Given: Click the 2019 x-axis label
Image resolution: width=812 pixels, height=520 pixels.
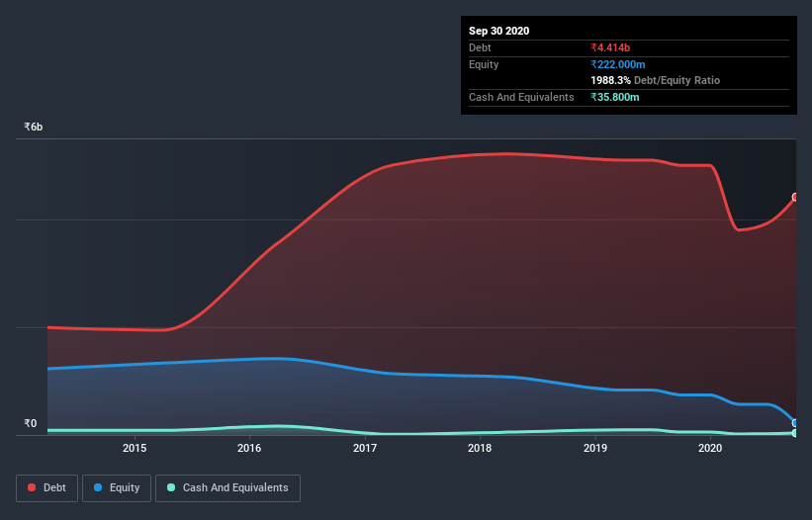Looking at the screenshot, I should pyautogui.click(x=595, y=448).
